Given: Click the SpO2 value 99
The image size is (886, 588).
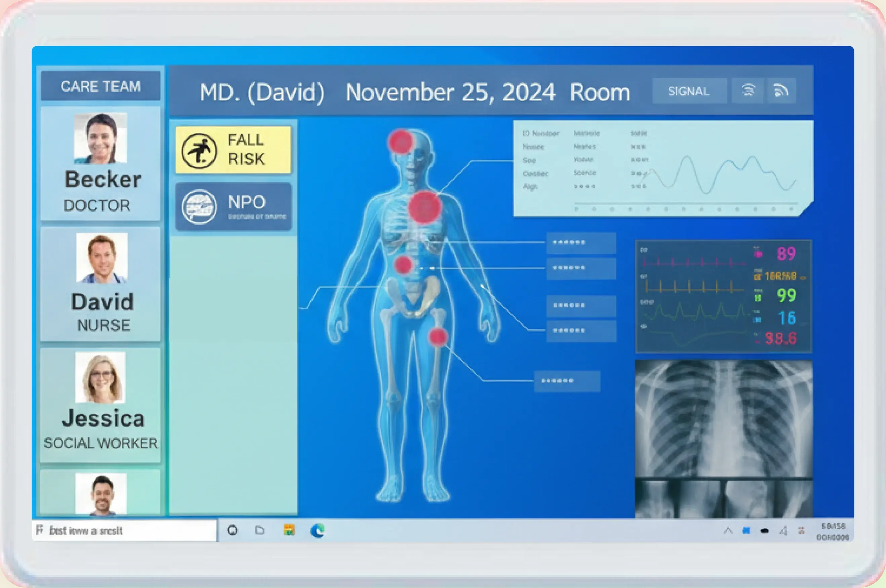Looking at the screenshot, I should [x=787, y=296].
